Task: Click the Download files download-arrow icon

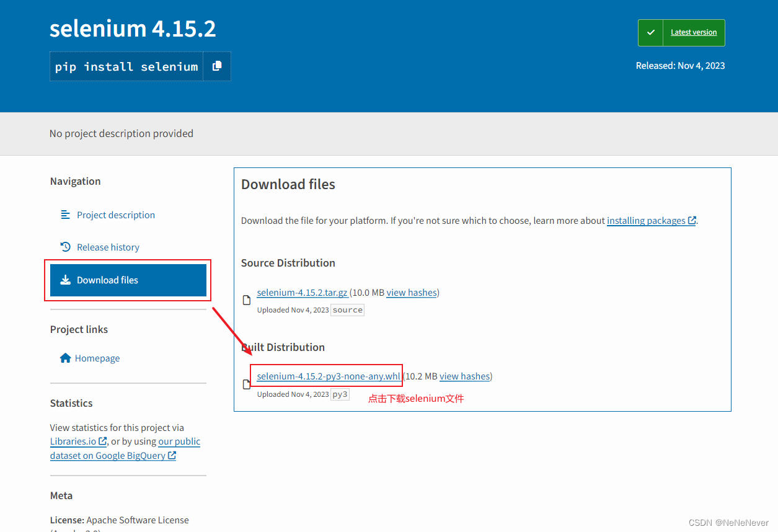Action: 65,280
